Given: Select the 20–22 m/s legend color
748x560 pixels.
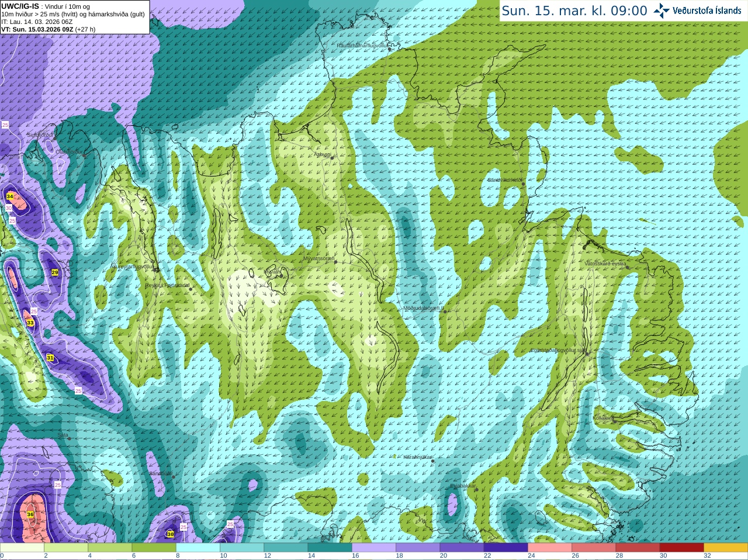Looking at the screenshot, I should point(462,548).
